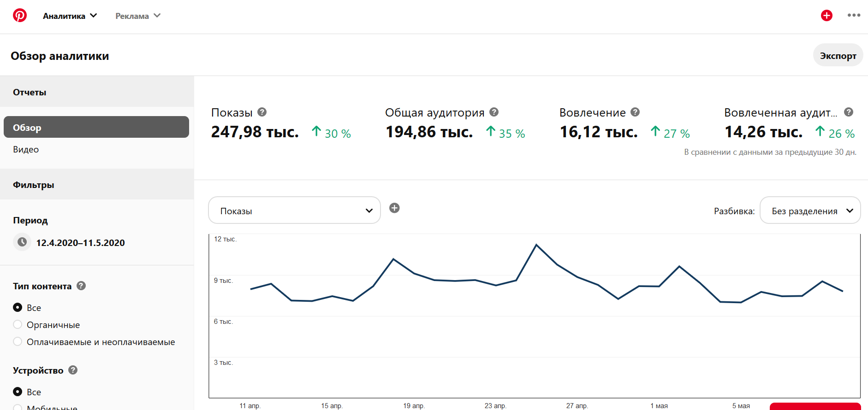Select the Органичные content type radio
Viewport: 868px width, 410px height.
(x=18, y=325)
